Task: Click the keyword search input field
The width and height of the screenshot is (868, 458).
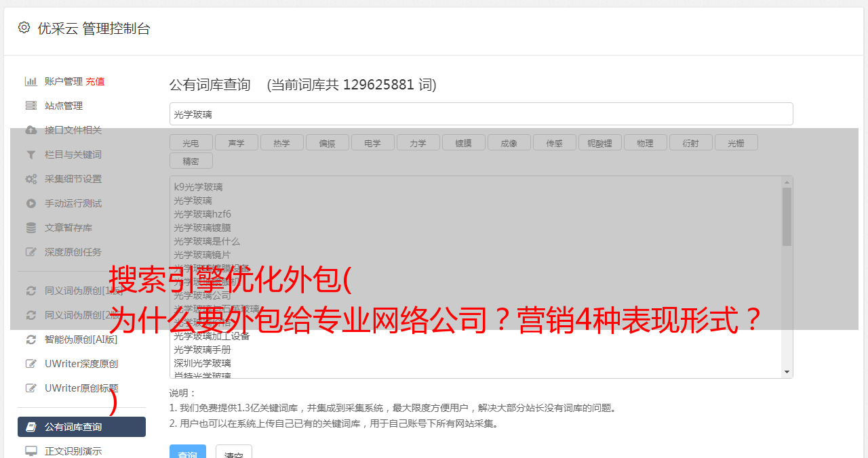Action: 481,114
